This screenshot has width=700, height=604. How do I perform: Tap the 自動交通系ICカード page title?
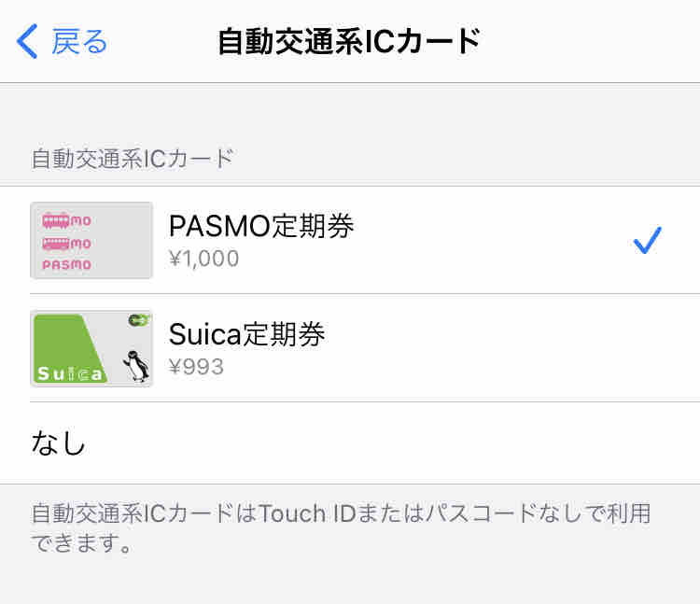(x=349, y=41)
